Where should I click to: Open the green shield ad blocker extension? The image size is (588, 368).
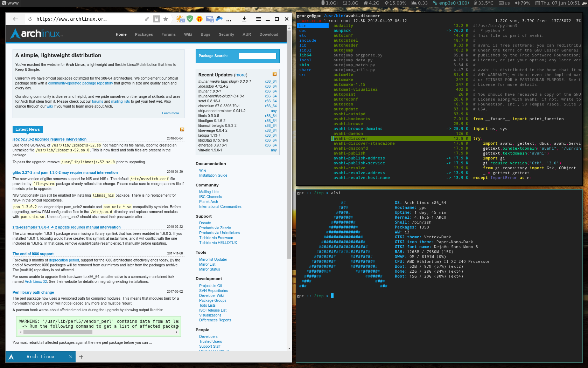190,19
